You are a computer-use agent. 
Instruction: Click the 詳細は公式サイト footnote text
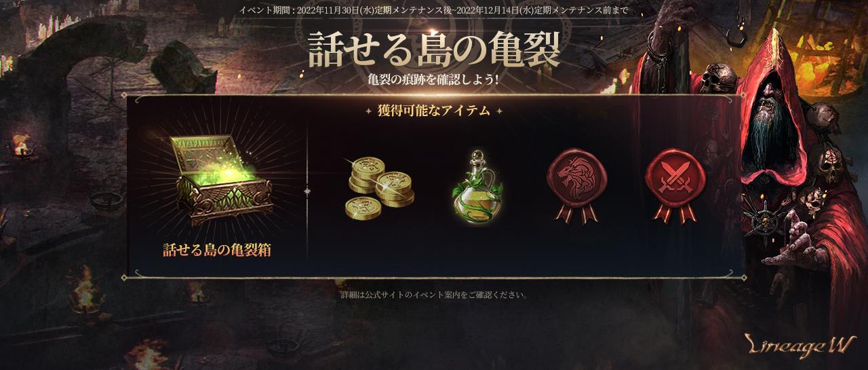point(434,295)
